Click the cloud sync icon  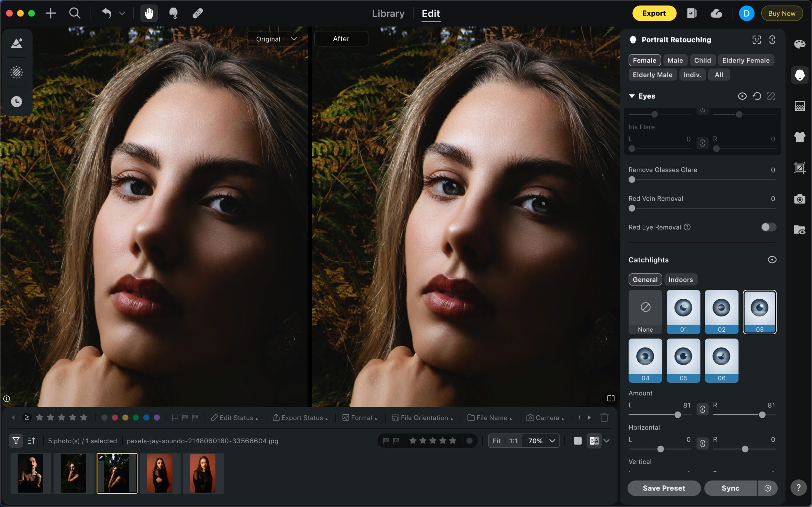point(716,13)
